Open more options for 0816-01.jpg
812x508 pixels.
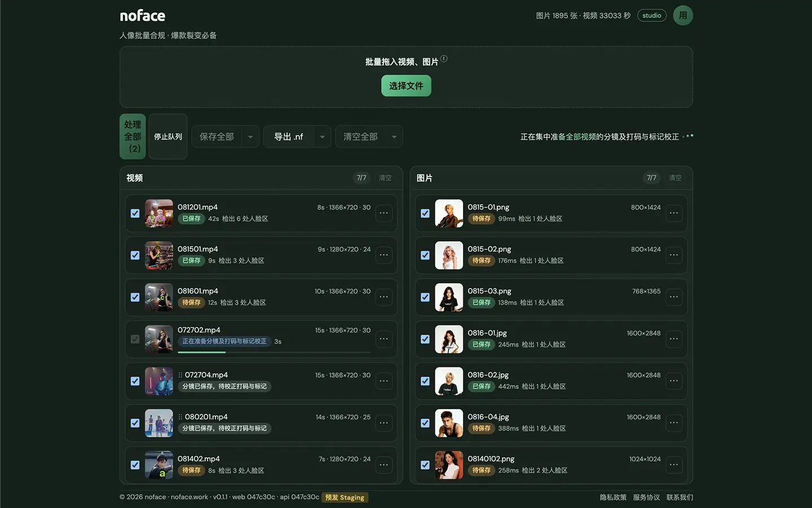[674, 339]
